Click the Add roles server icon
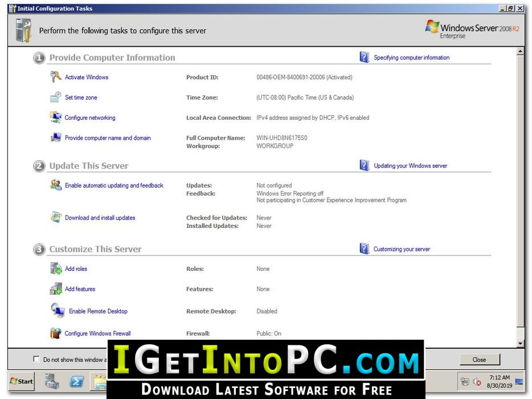 (x=56, y=268)
